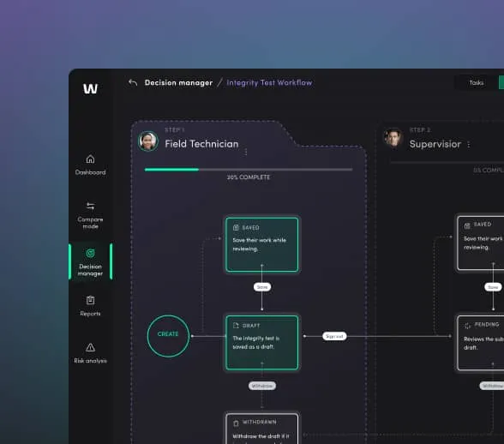Viewport: 504px width, 444px height.
Task: Select the Withdrawn node
Action: [x=262, y=429]
